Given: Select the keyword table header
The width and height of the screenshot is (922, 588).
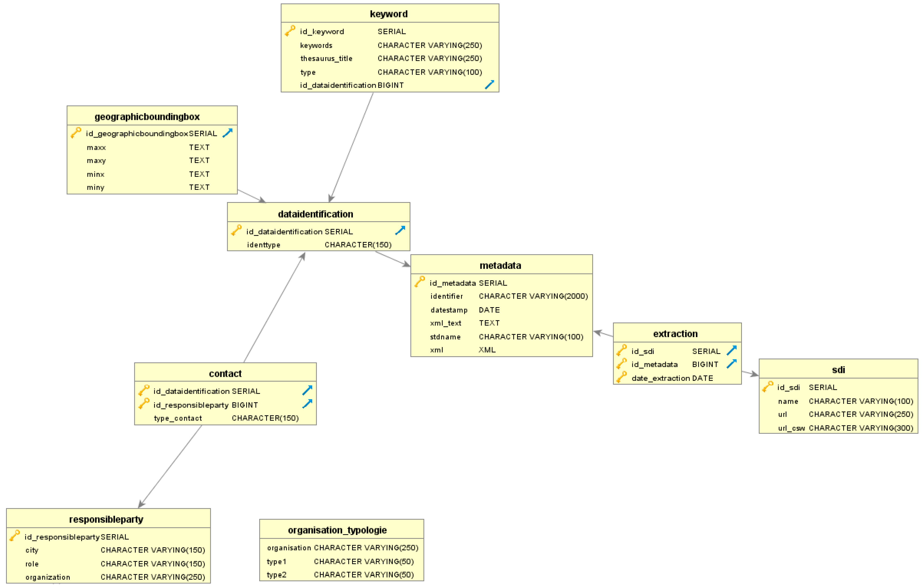Looking at the screenshot, I should coord(389,14).
